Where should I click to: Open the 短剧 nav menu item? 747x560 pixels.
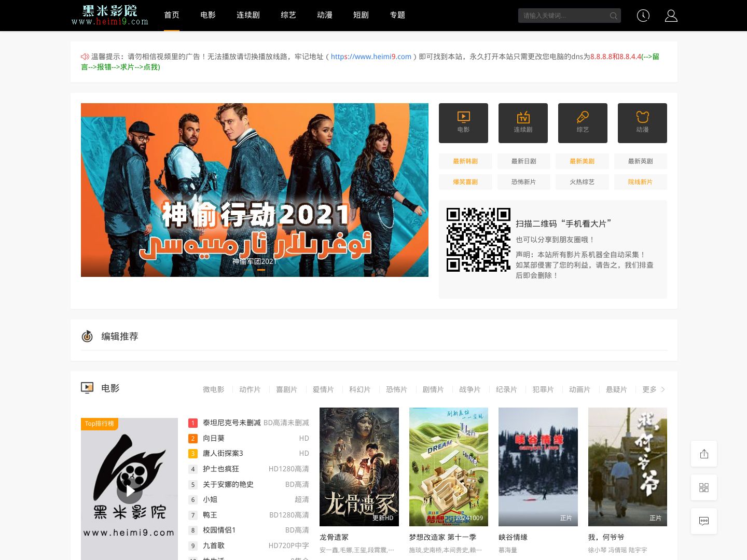tap(361, 15)
